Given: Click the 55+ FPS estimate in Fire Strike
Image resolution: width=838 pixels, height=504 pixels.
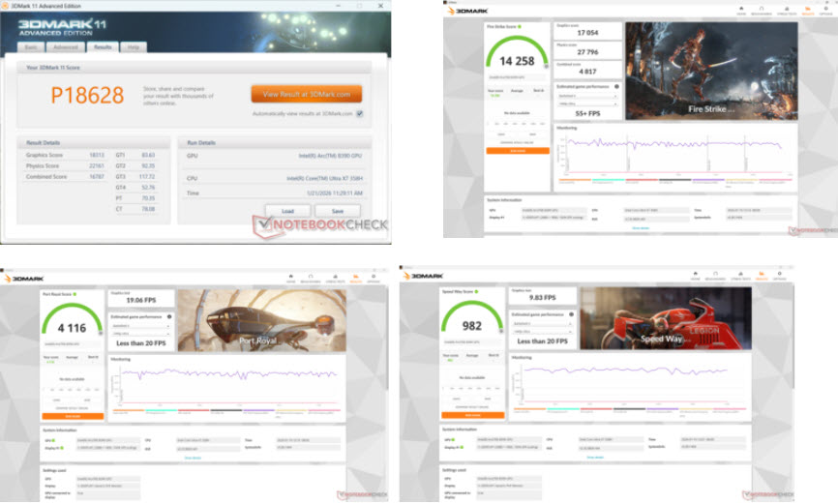Looking at the screenshot, I should [587, 114].
